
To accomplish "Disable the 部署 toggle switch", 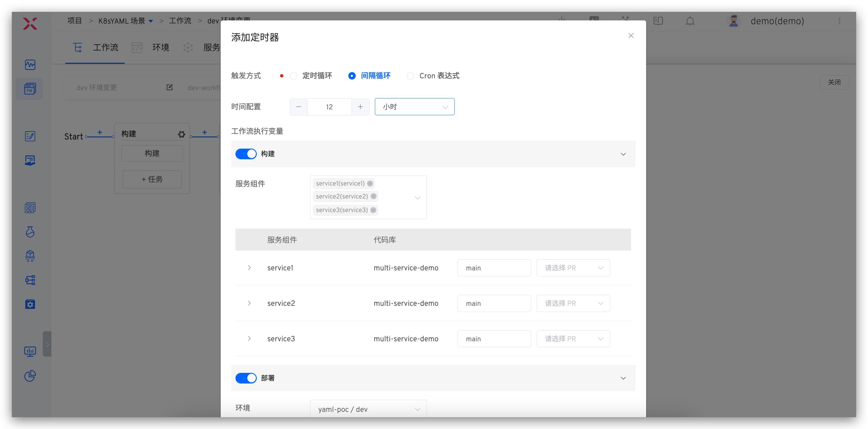I will click(246, 378).
